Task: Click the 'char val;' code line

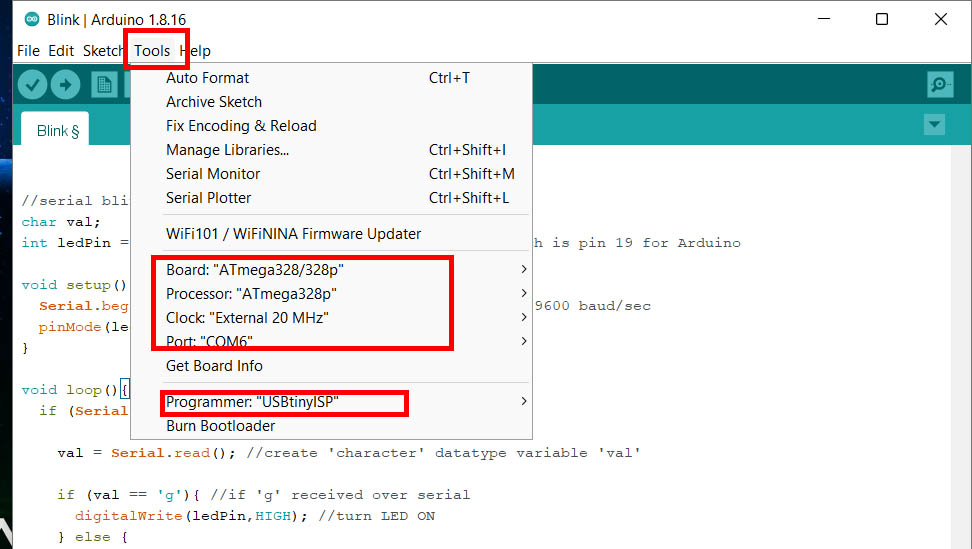Action: [x=61, y=222]
